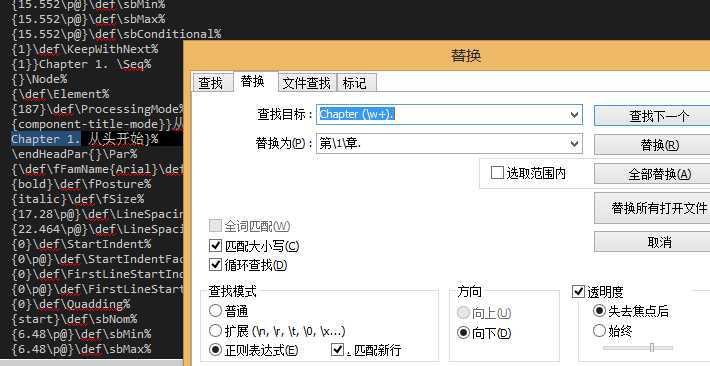710x366 pixels.
Task: Select the 扩展 search mode radio
Action: [216, 331]
